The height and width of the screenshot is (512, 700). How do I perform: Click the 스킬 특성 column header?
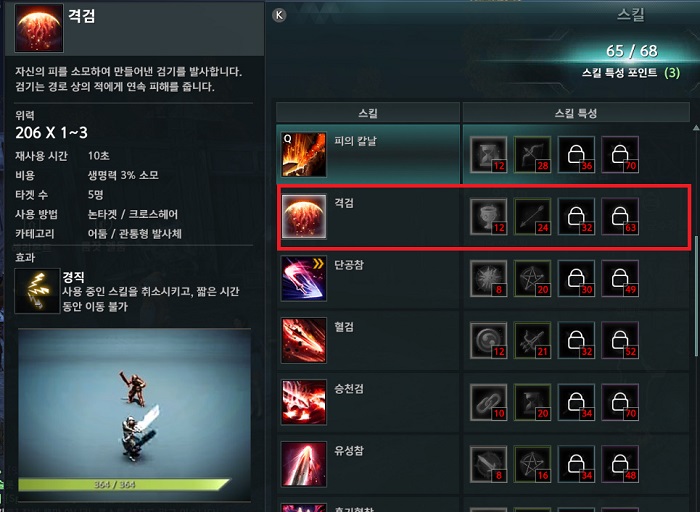click(576, 112)
